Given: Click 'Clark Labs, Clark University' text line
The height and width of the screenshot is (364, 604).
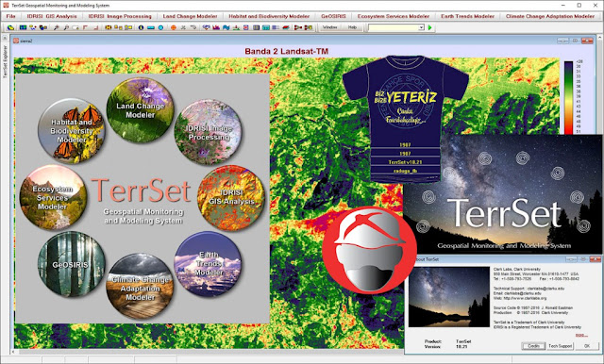Looking at the screenshot, I should [517, 270].
